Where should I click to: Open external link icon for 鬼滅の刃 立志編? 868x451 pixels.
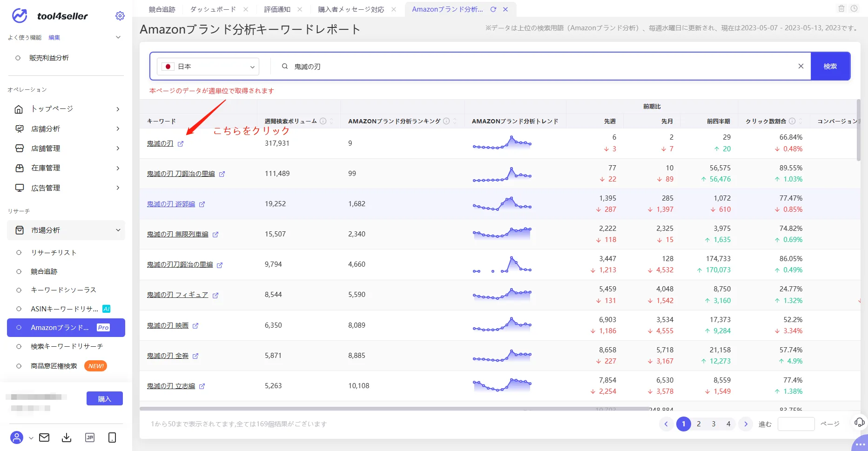pyautogui.click(x=202, y=386)
